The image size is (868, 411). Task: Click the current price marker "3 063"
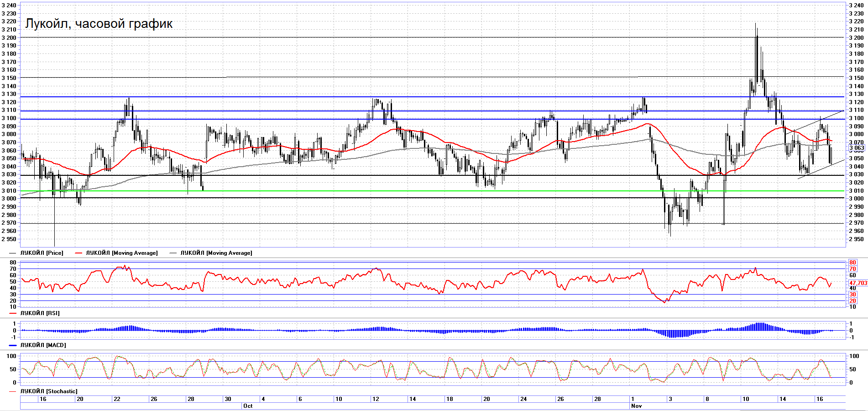[857, 148]
